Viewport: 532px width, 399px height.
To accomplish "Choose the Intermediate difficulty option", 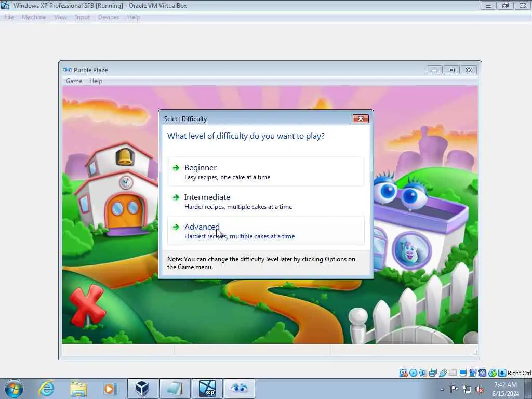I will tap(265, 201).
